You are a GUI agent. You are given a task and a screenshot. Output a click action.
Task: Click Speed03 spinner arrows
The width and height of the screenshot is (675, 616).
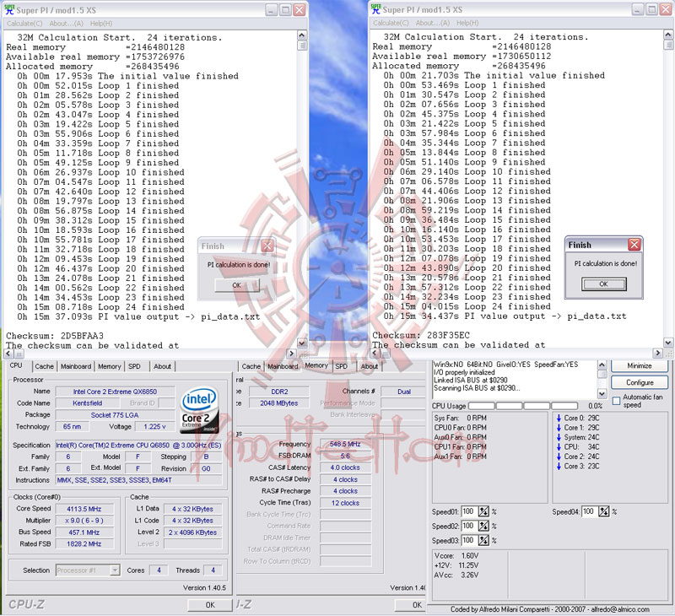483,540
